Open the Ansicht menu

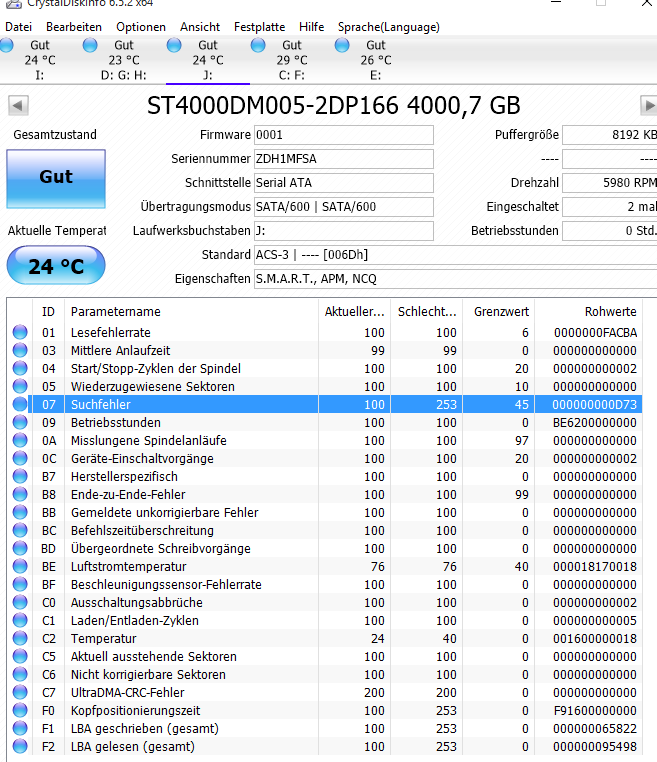(x=200, y=27)
